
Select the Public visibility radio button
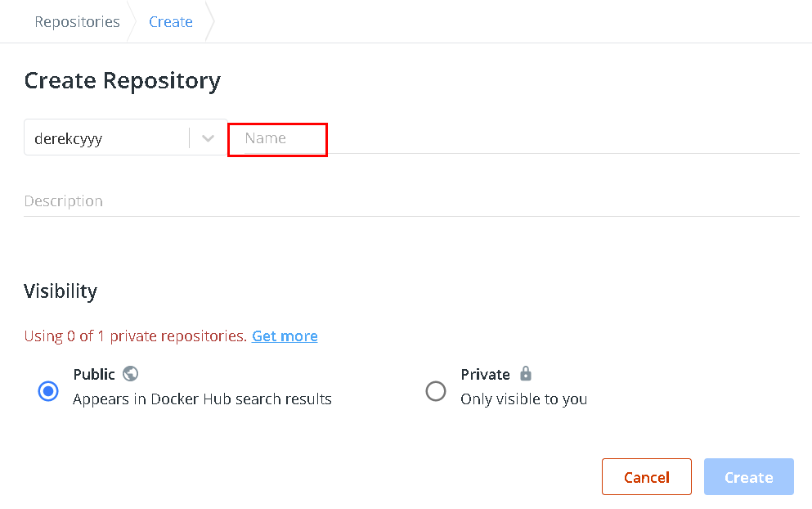[x=49, y=391]
